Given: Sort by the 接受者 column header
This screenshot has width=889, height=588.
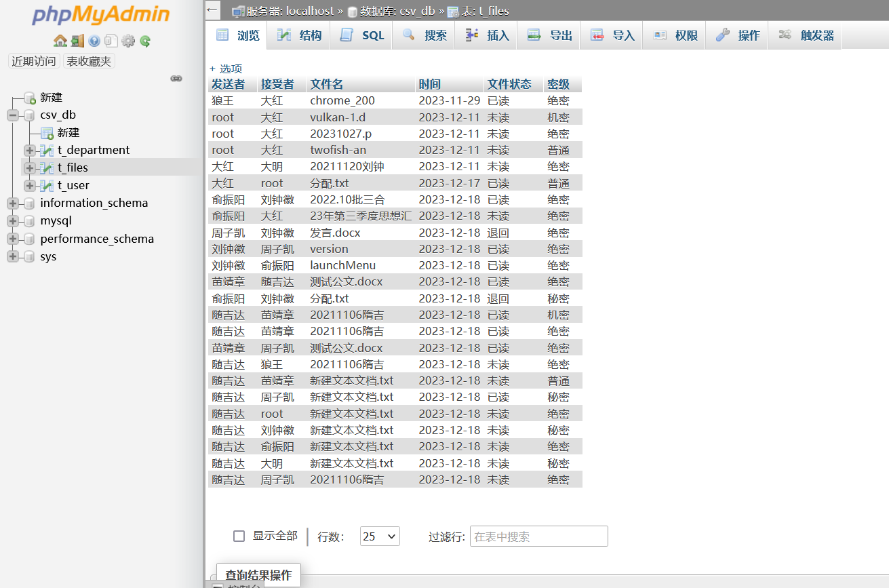Looking at the screenshot, I should pos(277,84).
